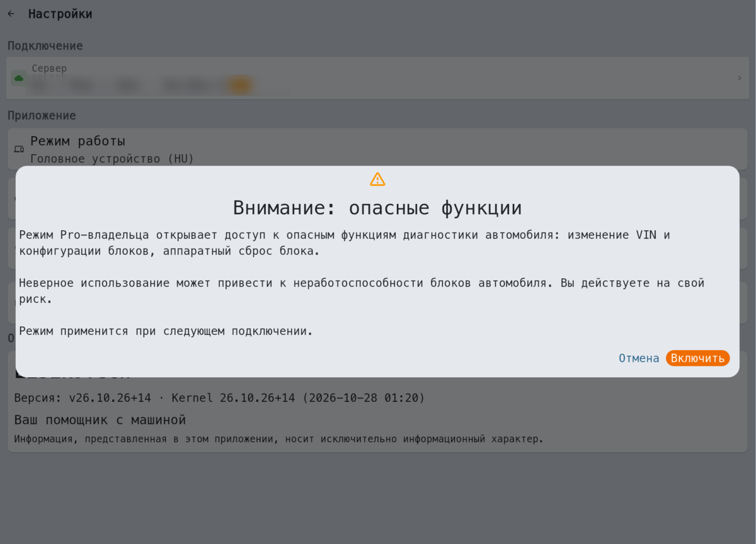Image resolution: width=756 pixels, height=544 pixels.
Task: Click the version line v26.10.26+14
Action: [x=219, y=398]
